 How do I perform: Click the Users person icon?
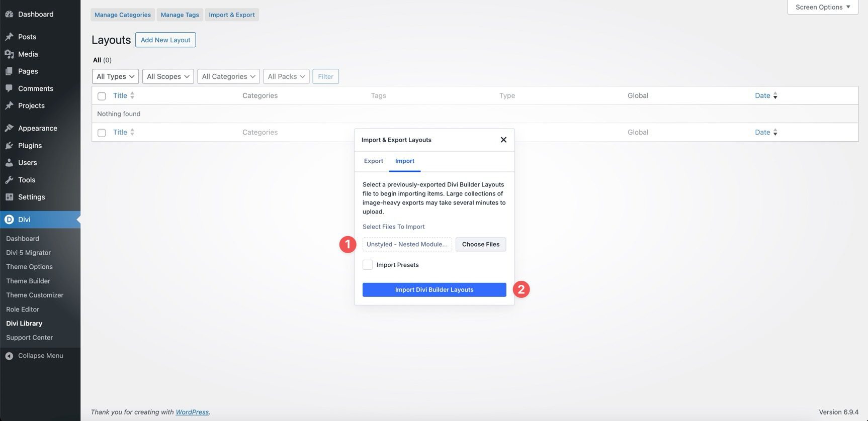pyautogui.click(x=9, y=163)
